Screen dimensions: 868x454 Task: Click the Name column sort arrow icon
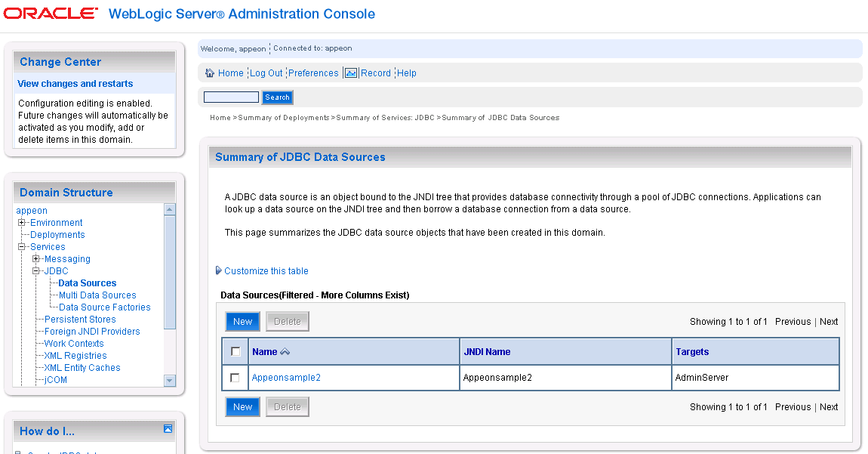pyautogui.click(x=285, y=352)
